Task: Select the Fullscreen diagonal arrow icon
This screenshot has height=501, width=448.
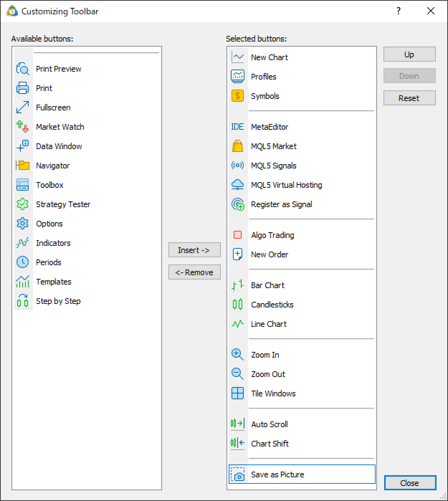Action: click(23, 108)
